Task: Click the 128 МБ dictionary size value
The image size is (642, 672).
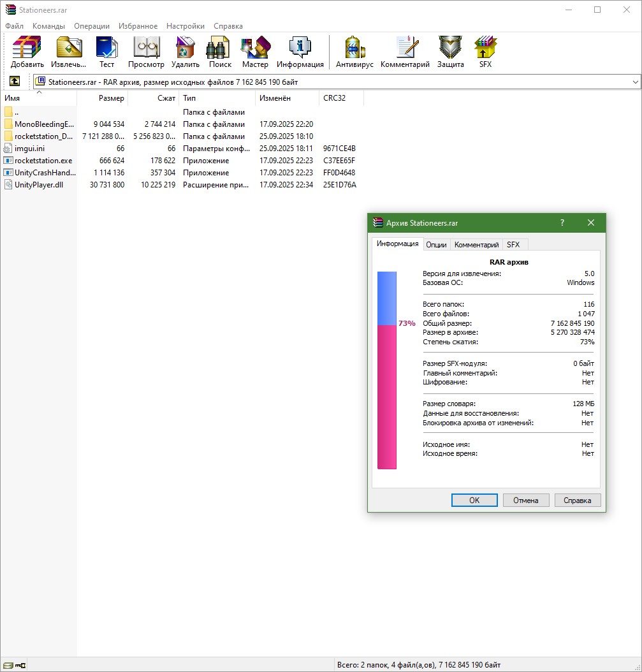Action: point(583,404)
